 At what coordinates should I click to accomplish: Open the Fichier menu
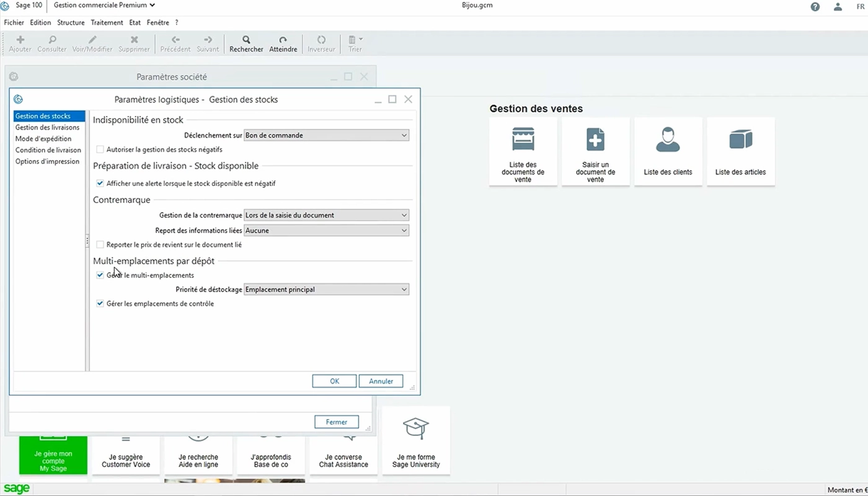pyautogui.click(x=14, y=22)
